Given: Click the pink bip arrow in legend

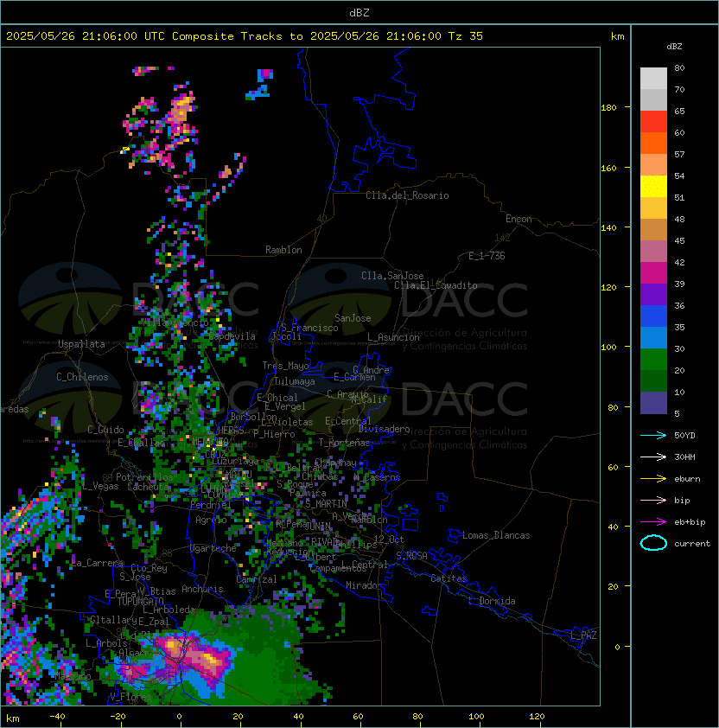Looking at the screenshot, I should point(653,500).
